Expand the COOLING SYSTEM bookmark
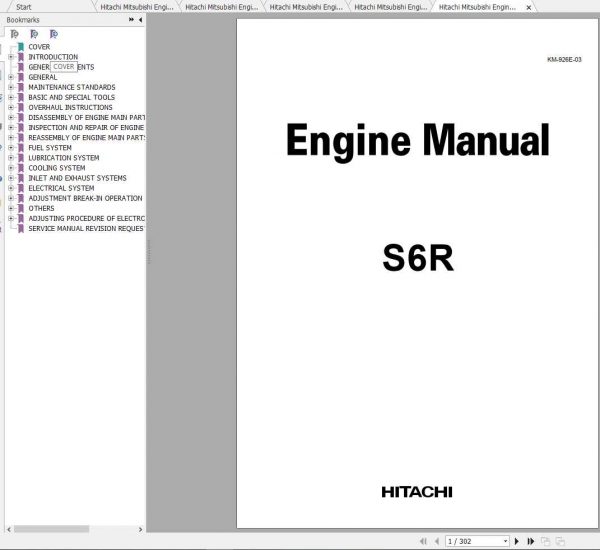The height and width of the screenshot is (550, 600). pos(11,168)
